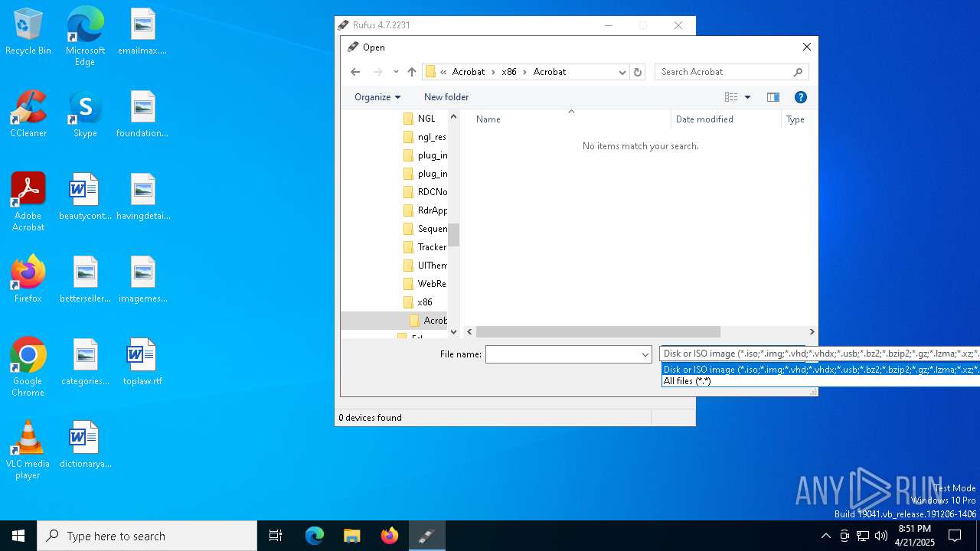Select the Sequen folder in the tree
Image resolution: width=980 pixels, height=551 pixels.
click(x=425, y=229)
